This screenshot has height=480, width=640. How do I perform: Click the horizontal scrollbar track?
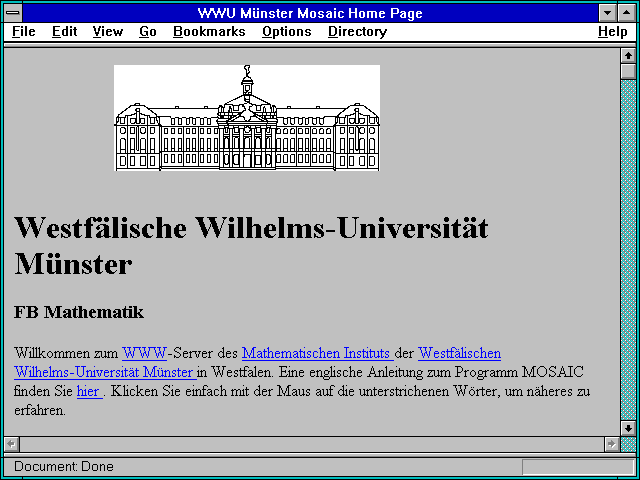pyautogui.click(x=311, y=444)
